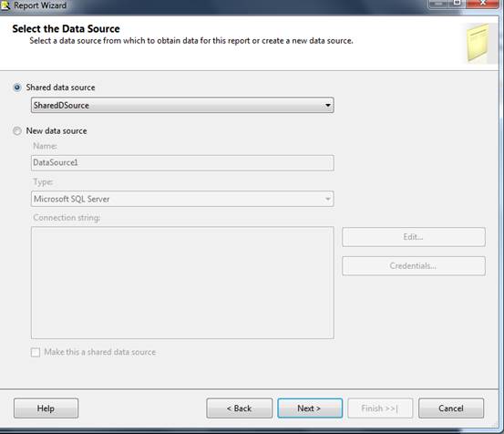Maximize the Report Wizard window

coord(458,4)
